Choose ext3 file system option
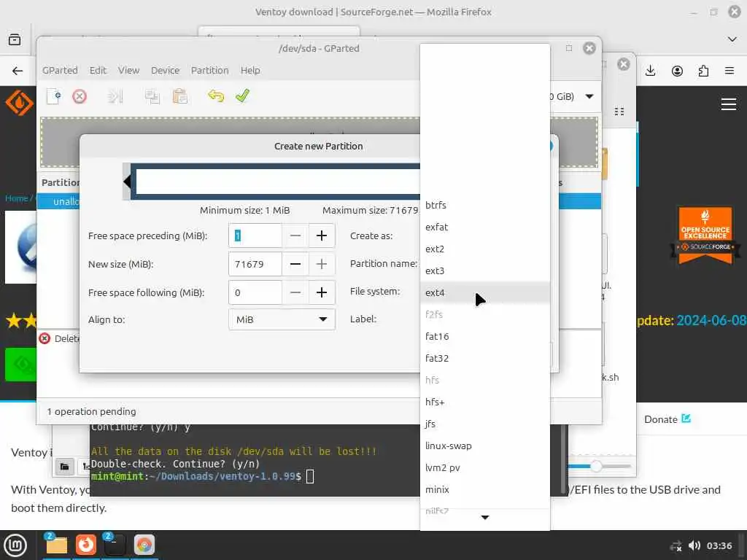Screen dimensions: 747x560 pos(485,271)
